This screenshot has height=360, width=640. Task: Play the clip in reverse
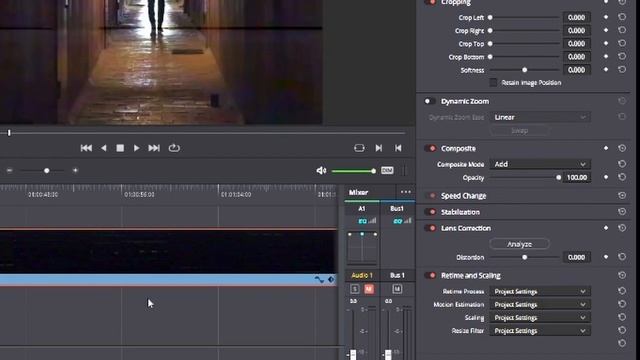coord(104,148)
